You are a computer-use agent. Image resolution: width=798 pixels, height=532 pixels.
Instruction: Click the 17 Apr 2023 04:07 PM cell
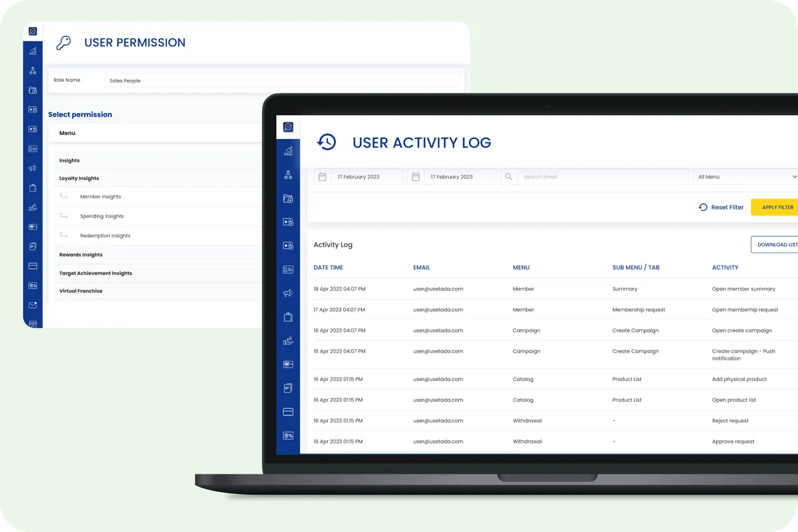click(x=339, y=310)
